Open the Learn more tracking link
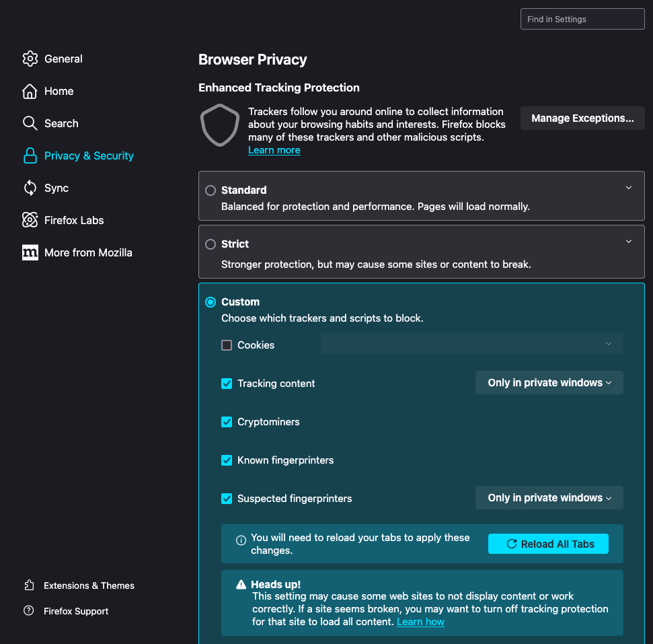 pyautogui.click(x=274, y=149)
